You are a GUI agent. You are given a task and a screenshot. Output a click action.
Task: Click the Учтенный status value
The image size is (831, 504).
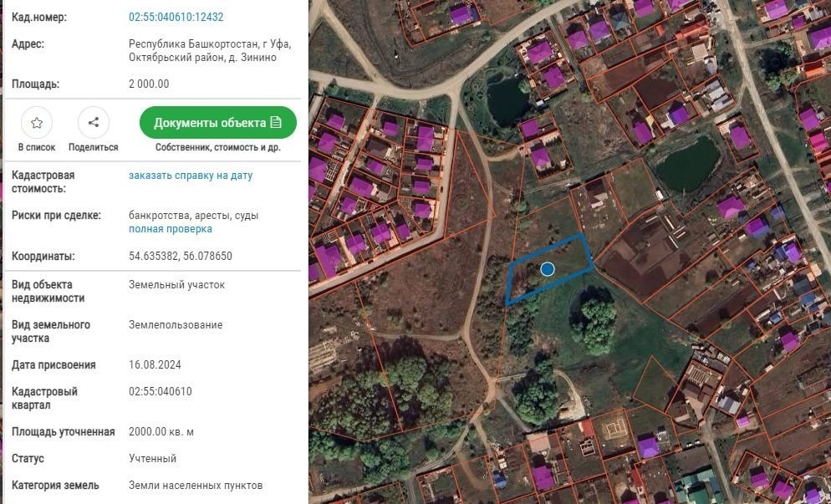152,458
